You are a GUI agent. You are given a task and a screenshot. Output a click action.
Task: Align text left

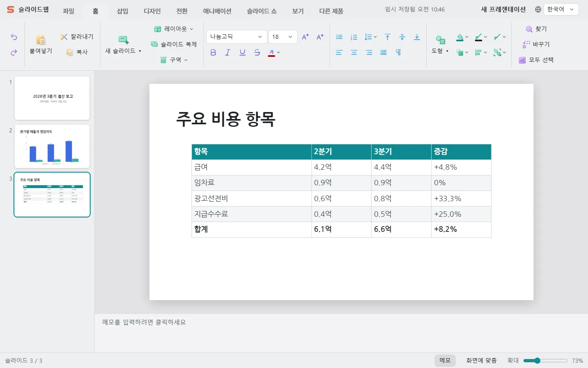click(x=339, y=52)
